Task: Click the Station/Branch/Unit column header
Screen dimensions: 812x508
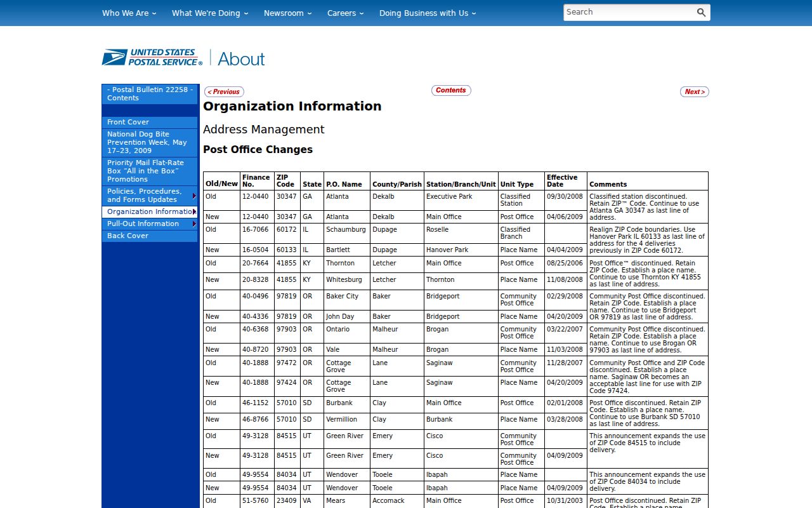Action: click(x=461, y=181)
